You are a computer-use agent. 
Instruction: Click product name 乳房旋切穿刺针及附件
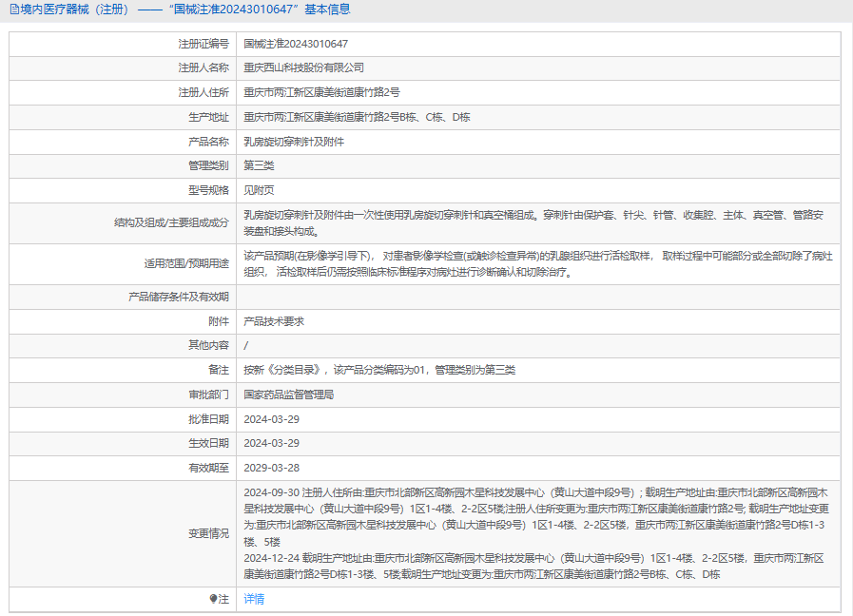[x=294, y=142]
